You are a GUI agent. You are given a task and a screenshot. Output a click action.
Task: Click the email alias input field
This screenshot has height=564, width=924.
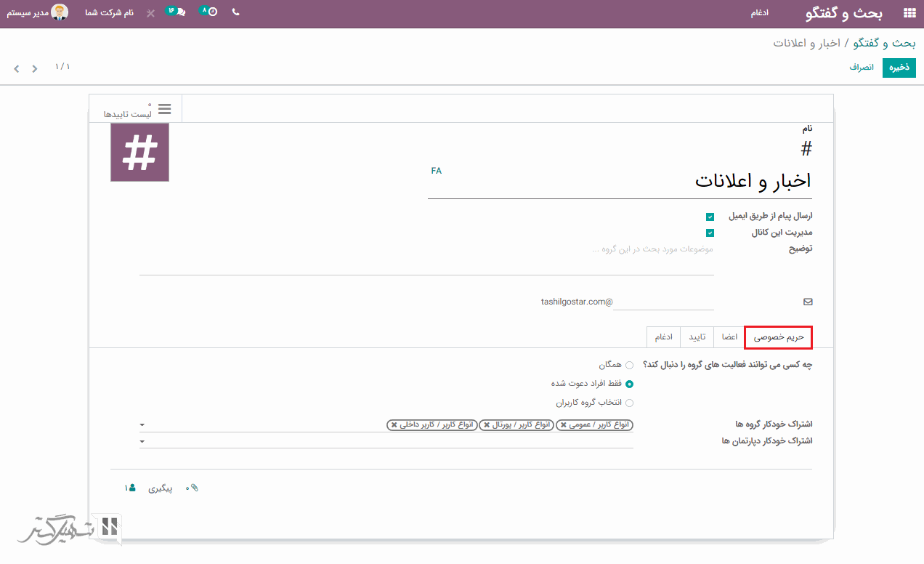click(x=664, y=302)
